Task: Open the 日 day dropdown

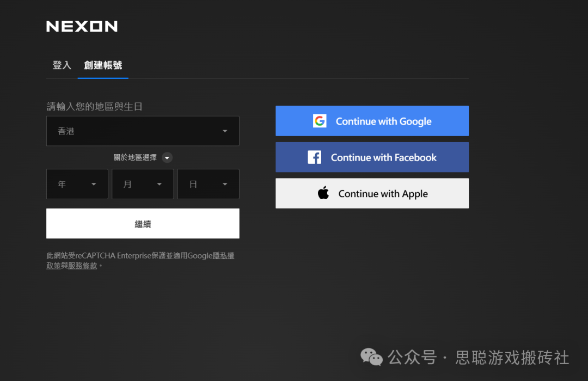Action: tap(208, 185)
